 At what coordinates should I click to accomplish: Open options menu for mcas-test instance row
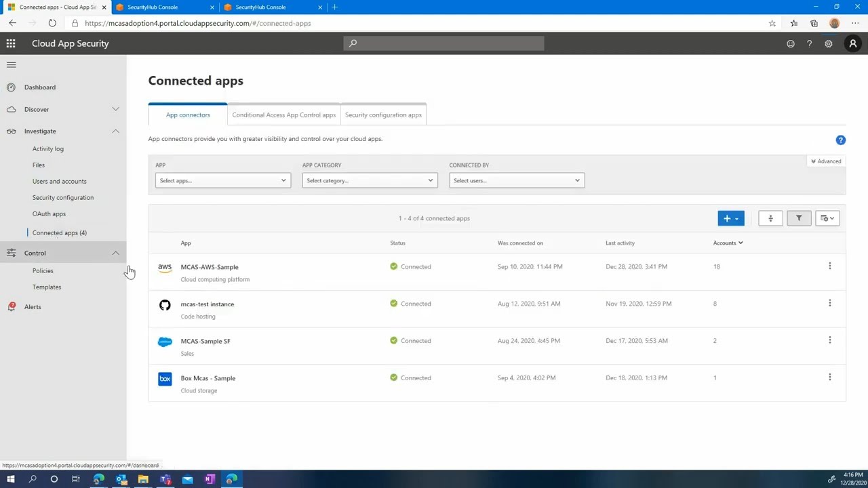tap(829, 304)
